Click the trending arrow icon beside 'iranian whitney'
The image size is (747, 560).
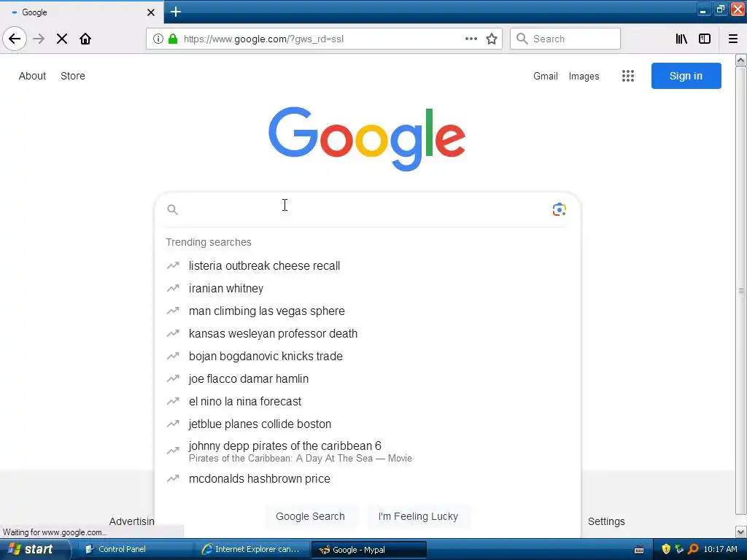coord(172,288)
